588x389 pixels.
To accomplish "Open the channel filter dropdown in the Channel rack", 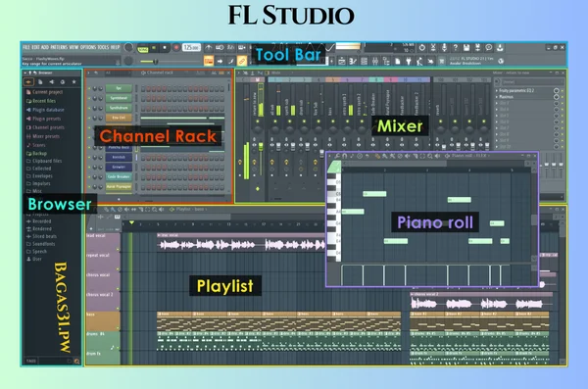I will 118,73.
